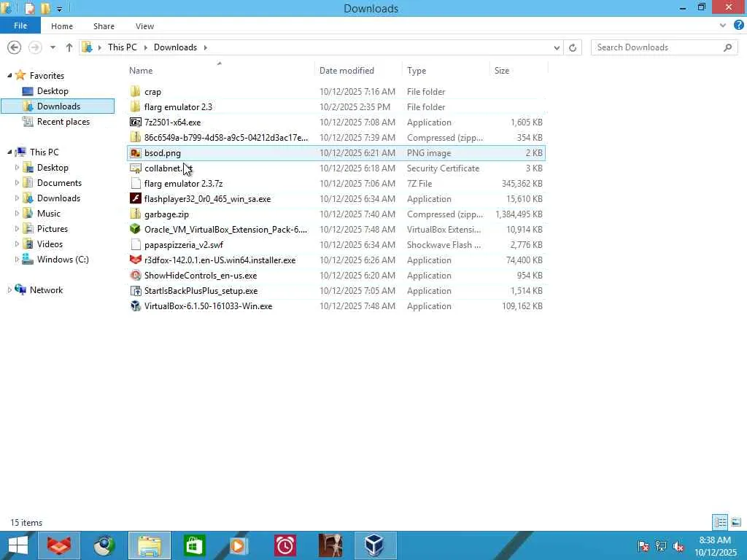Select the flarg emulator 2.3.7z file
This screenshot has width=747, height=560.
tap(183, 183)
